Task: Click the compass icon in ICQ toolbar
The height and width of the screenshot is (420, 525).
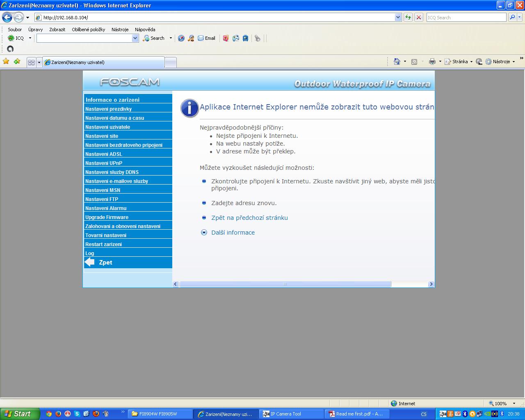Action: tap(181, 38)
